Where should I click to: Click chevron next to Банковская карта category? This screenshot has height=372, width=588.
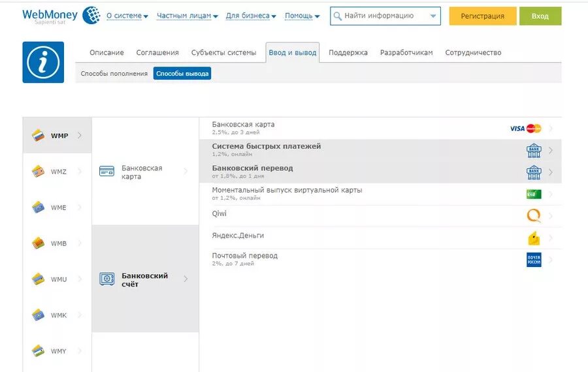click(186, 171)
